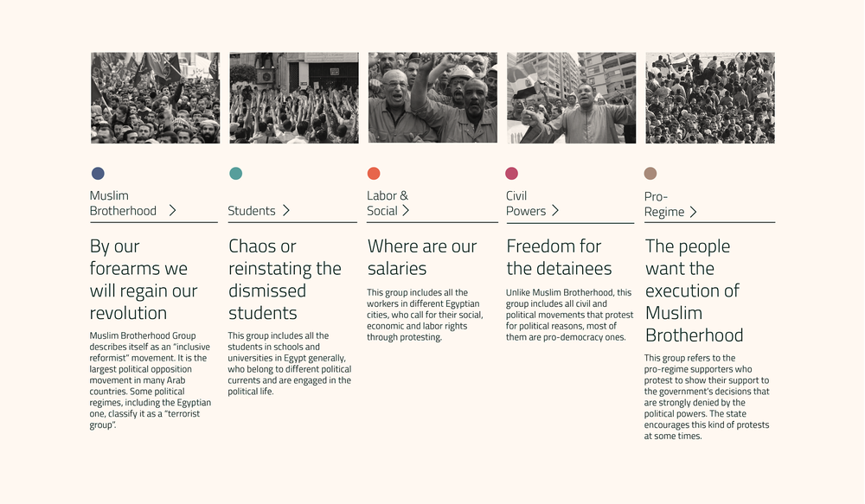Select the Muslim Brotherhood category label
Viewport: 865px width, 504px height.
point(123,203)
